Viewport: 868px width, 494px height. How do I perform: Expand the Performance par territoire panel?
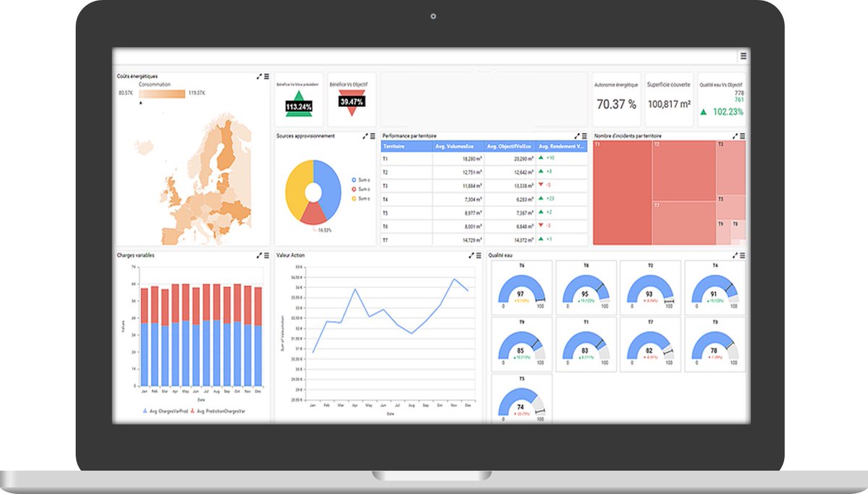tap(577, 135)
